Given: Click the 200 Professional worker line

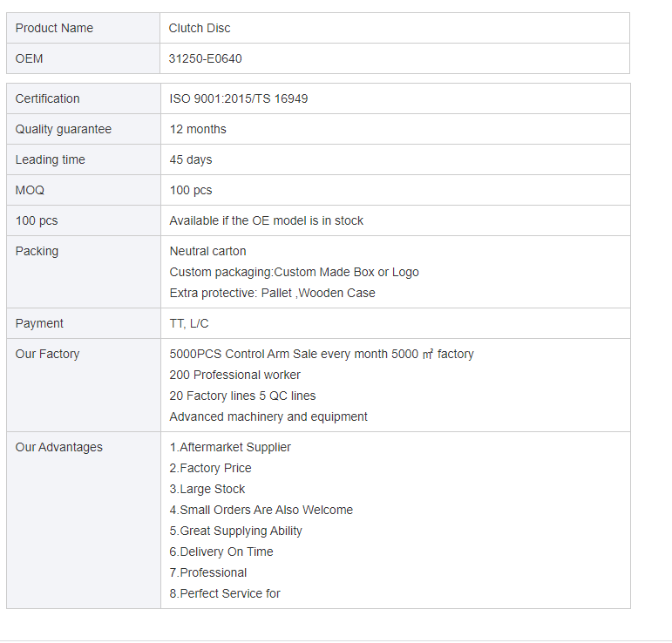Looking at the screenshot, I should [234, 375].
